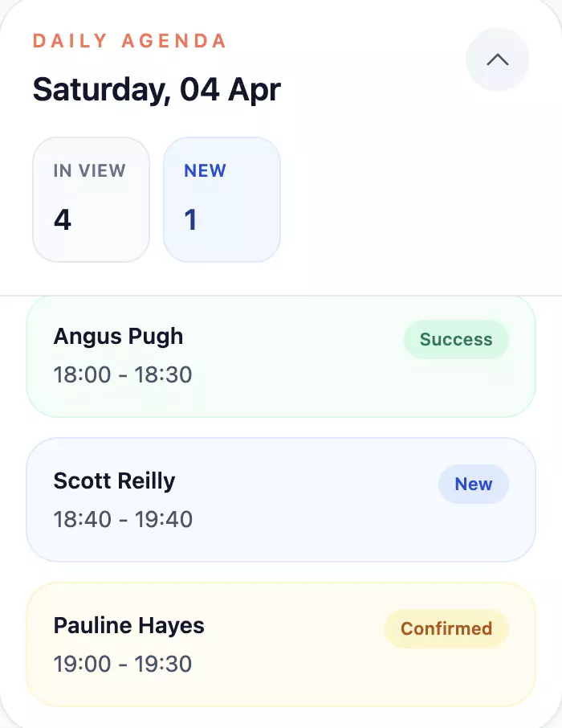Screen dimensions: 562x728
Task: Click the New badge on Scott Reilly's card
Action: click(473, 484)
